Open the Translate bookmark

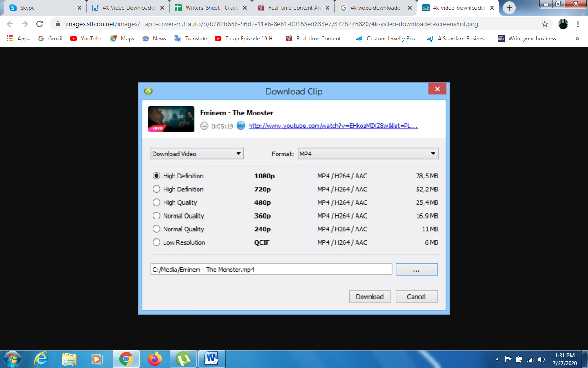pyautogui.click(x=191, y=39)
